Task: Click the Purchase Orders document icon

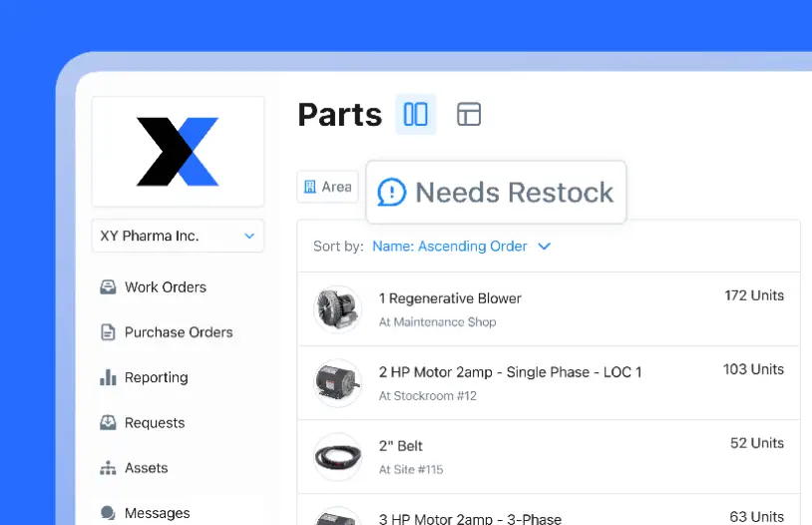Action: click(108, 332)
